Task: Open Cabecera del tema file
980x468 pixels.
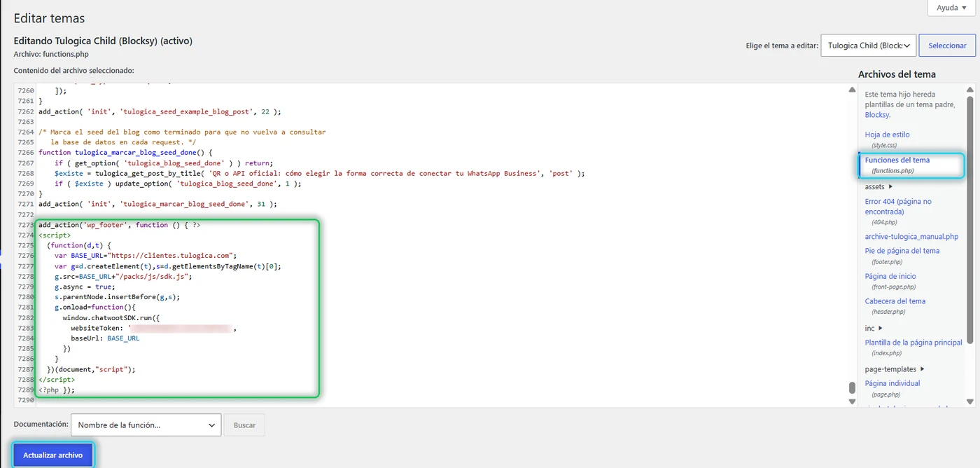Action: [x=895, y=301]
